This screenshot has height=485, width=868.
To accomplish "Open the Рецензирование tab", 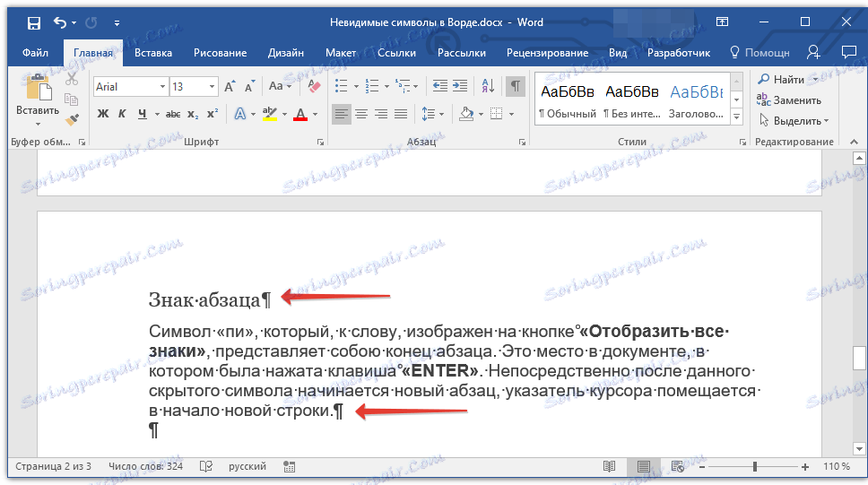I will 547,53.
